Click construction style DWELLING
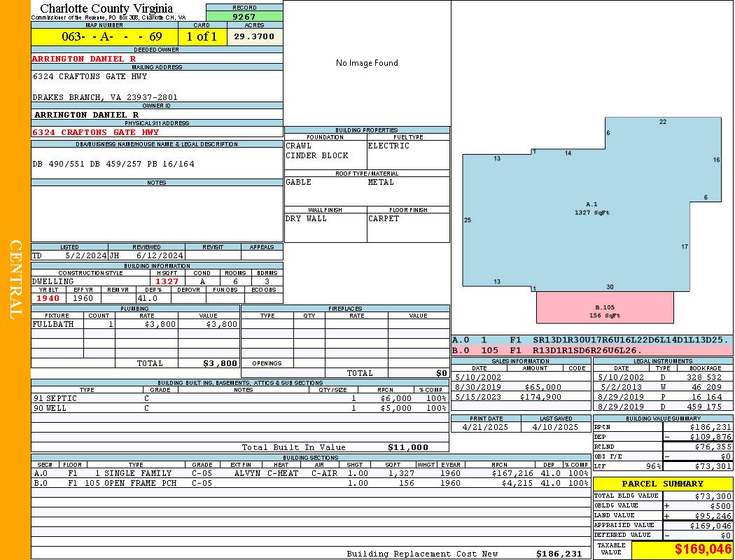This screenshot has width=735, height=560. tap(53, 281)
